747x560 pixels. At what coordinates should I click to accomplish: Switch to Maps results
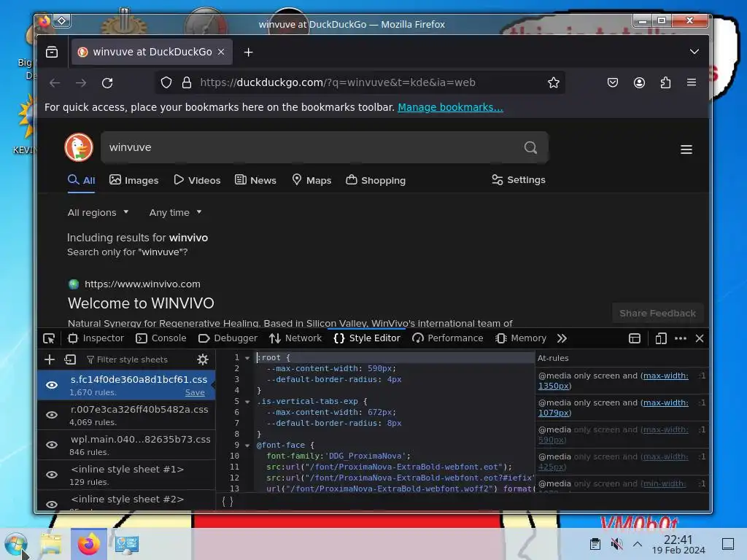[311, 180]
